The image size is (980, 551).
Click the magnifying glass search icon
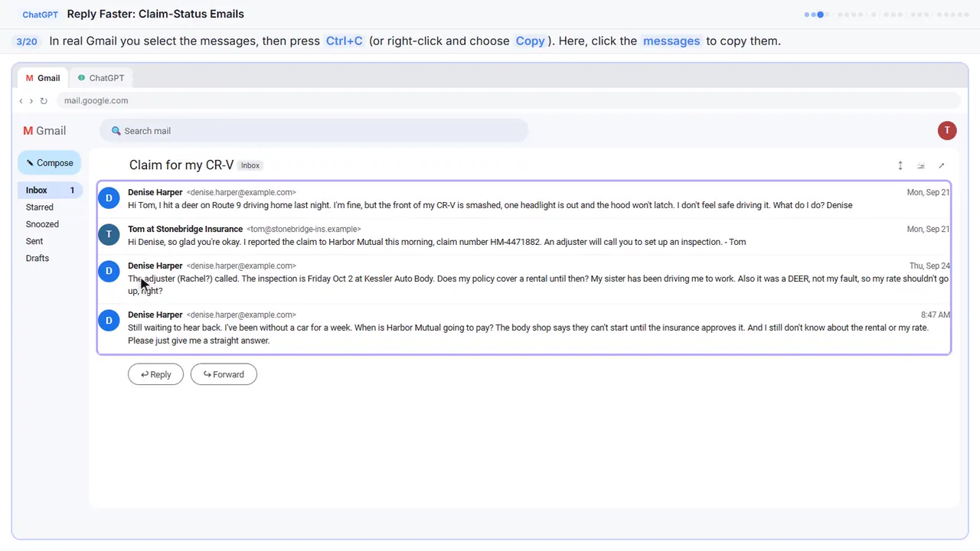click(x=116, y=131)
